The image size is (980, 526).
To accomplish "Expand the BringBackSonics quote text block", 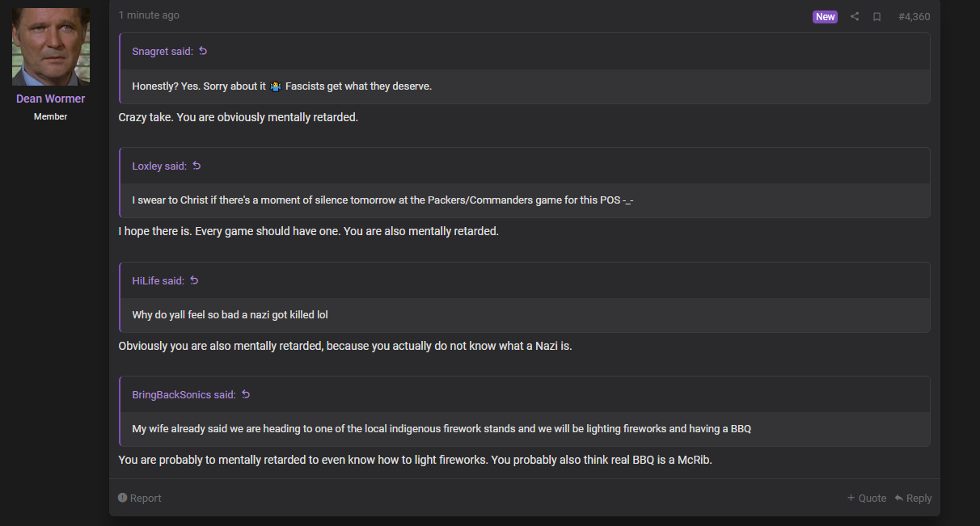I will click(x=525, y=429).
